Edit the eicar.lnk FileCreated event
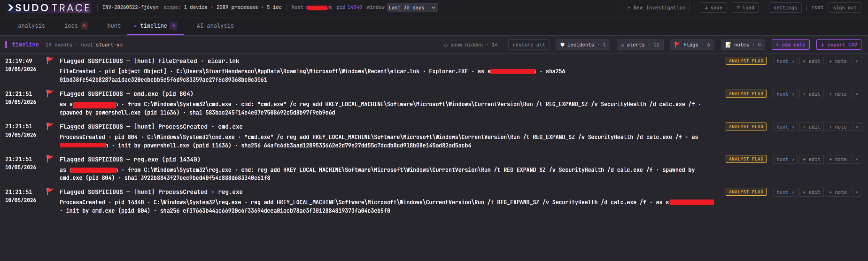868x261 pixels. click(x=812, y=61)
